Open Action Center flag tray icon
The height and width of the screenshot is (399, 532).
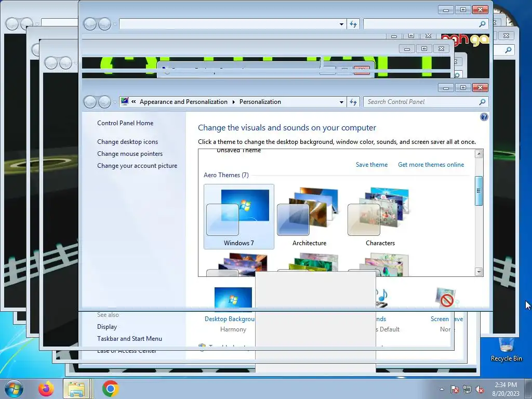pos(454,389)
